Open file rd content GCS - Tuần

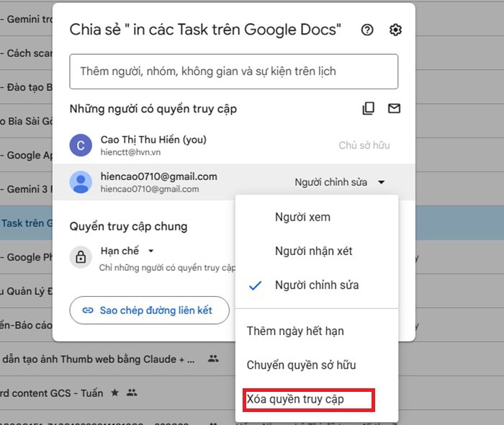pyautogui.click(x=51, y=393)
